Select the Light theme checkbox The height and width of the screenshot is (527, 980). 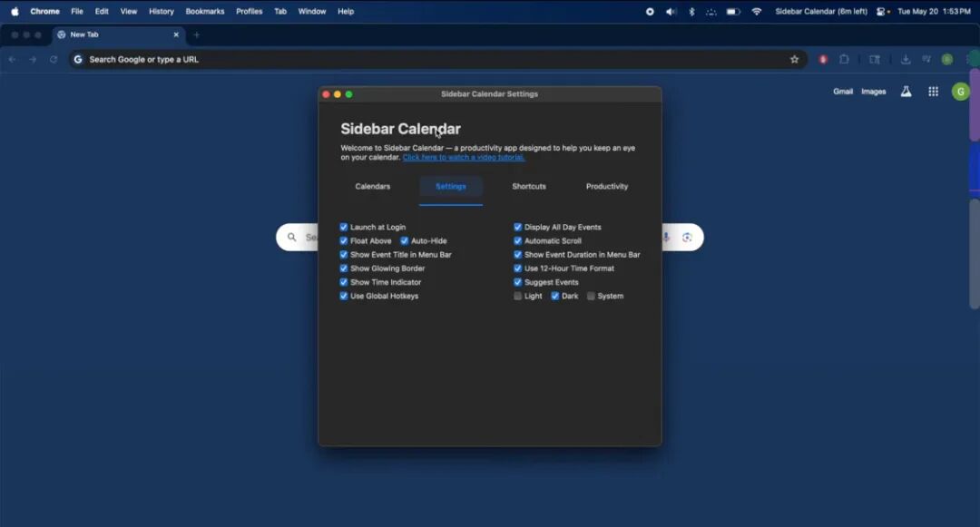[517, 296]
